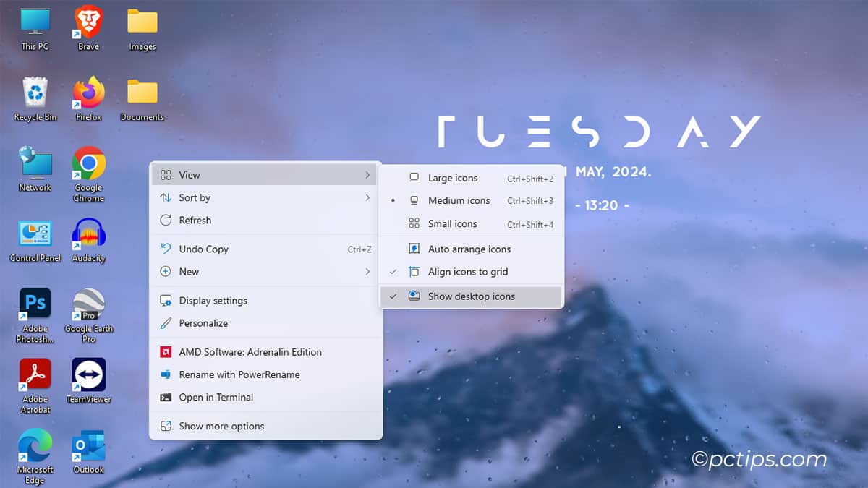
Task: Launch Google Chrome shortcut
Action: click(x=88, y=174)
